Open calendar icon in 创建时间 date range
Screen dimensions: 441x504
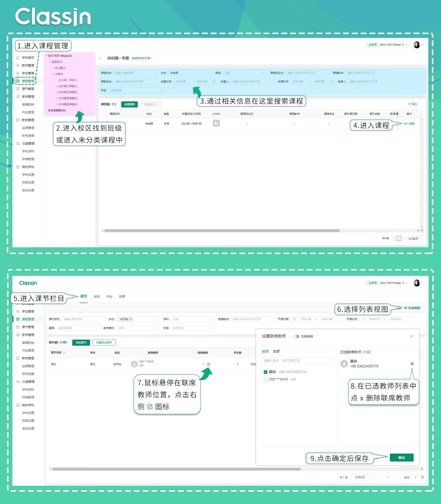[x=214, y=82]
